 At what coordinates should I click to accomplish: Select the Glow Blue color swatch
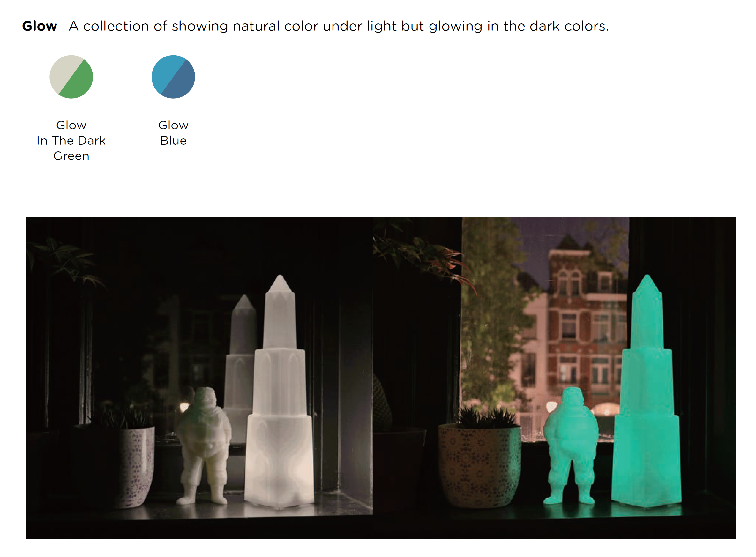click(x=173, y=77)
